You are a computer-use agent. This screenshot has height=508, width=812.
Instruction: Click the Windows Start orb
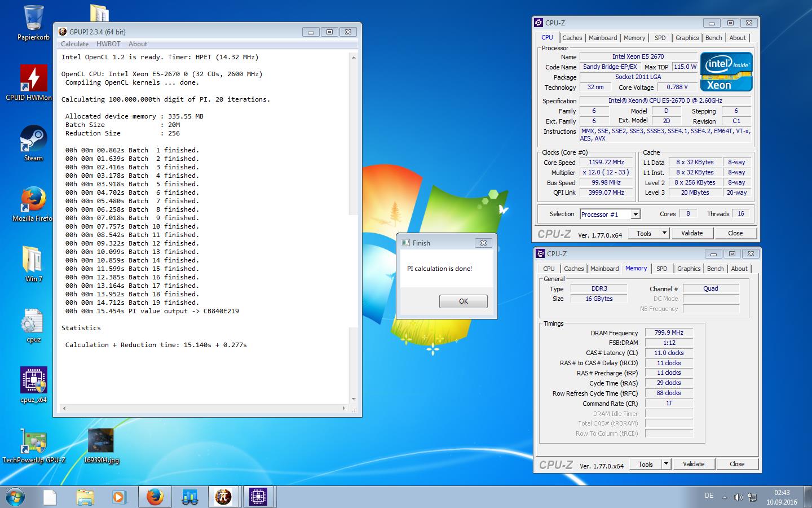pyautogui.click(x=15, y=497)
